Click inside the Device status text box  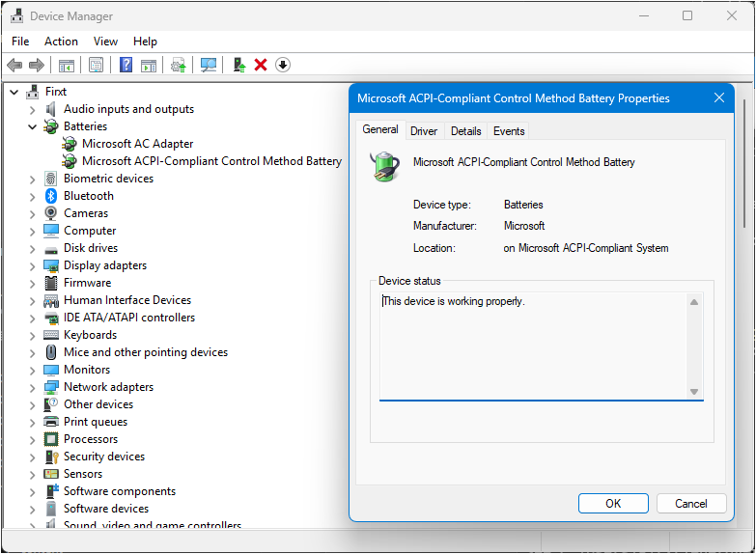pyautogui.click(x=531, y=347)
